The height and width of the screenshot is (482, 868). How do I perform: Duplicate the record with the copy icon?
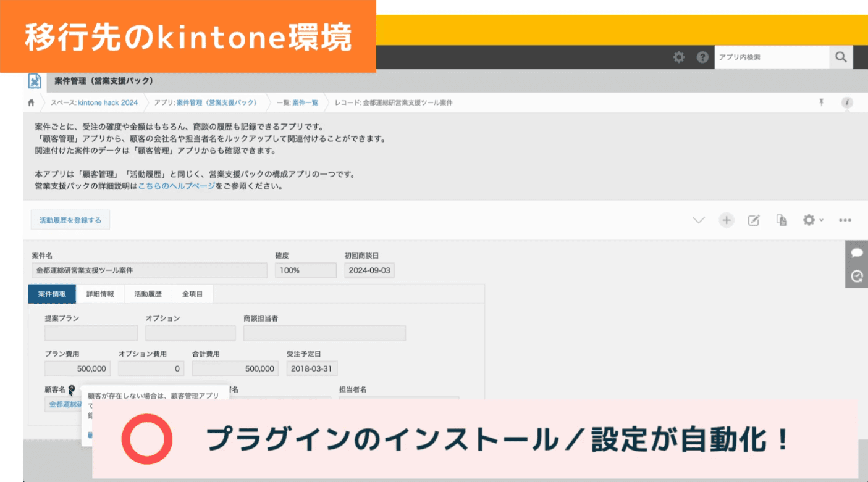click(782, 220)
